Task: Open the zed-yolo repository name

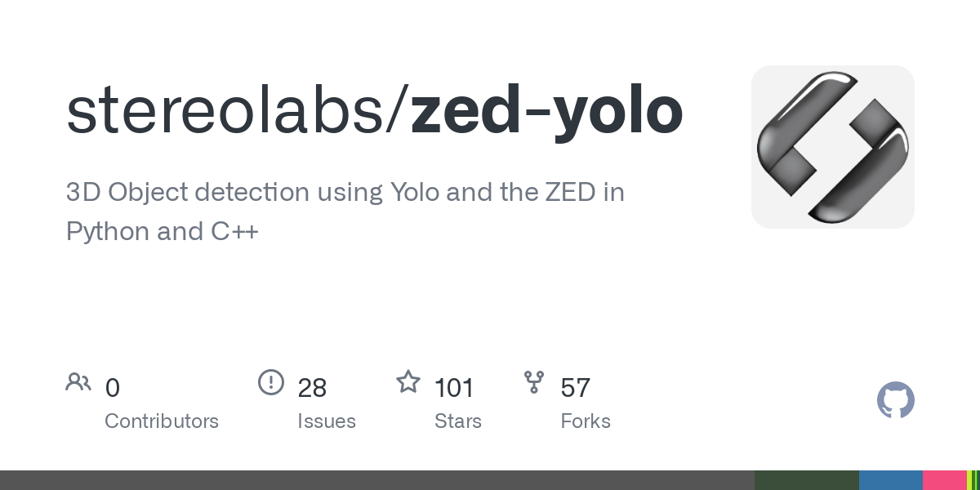Action: (x=546, y=113)
